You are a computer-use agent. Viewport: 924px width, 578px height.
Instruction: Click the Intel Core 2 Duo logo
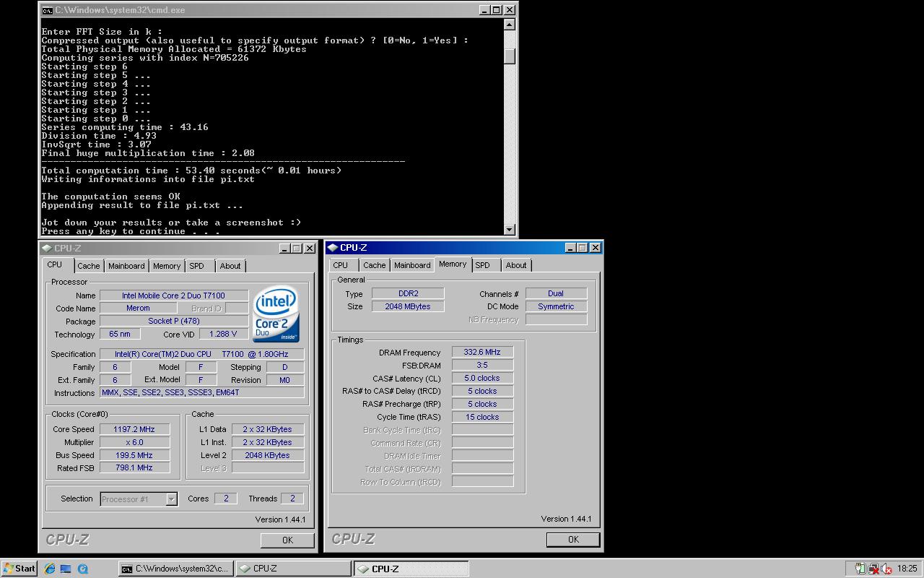(276, 314)
